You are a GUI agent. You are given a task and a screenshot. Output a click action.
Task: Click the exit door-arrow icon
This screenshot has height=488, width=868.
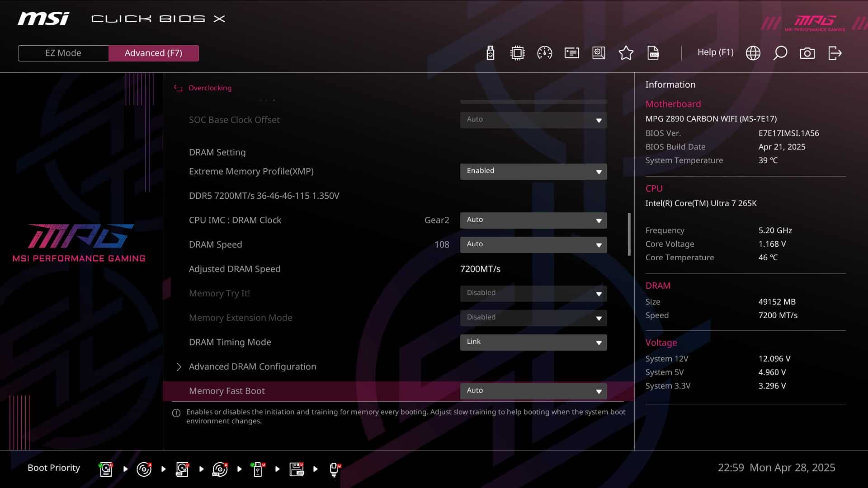tap(835, 53)
